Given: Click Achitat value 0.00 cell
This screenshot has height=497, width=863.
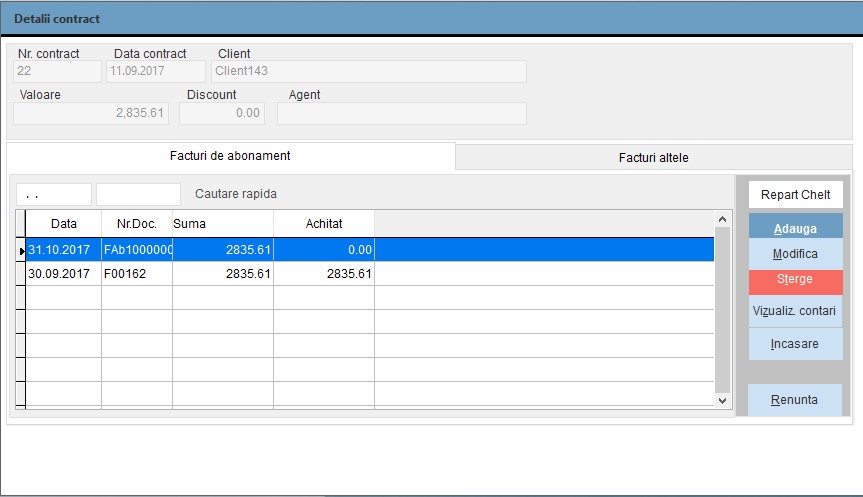Looking at the screenshot, I should tap(324, 250).
